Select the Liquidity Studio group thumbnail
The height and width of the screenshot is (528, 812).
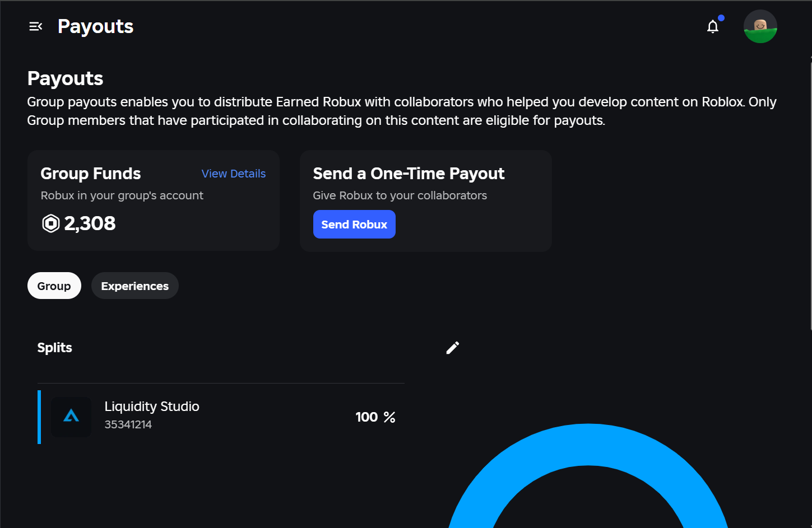71,417
